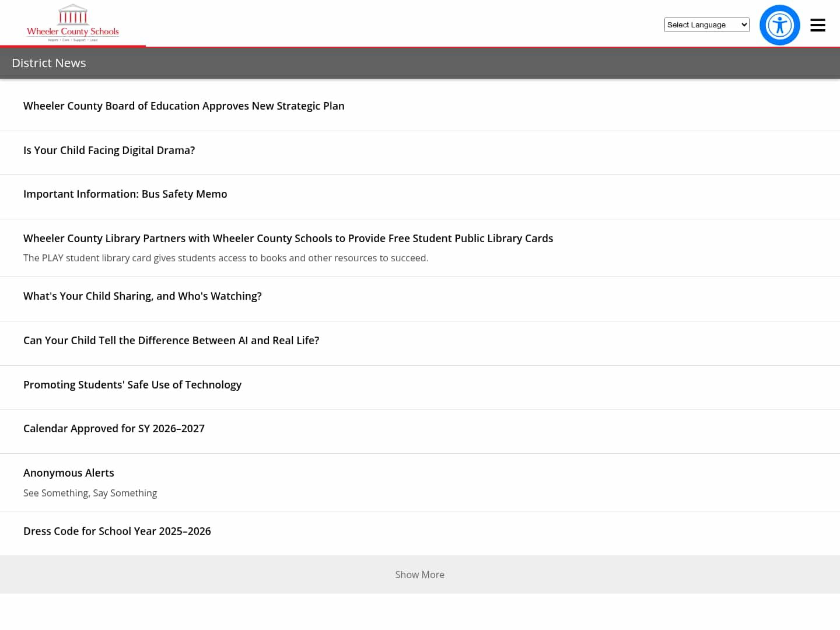Click the Show More button

[x=420, y=575]
